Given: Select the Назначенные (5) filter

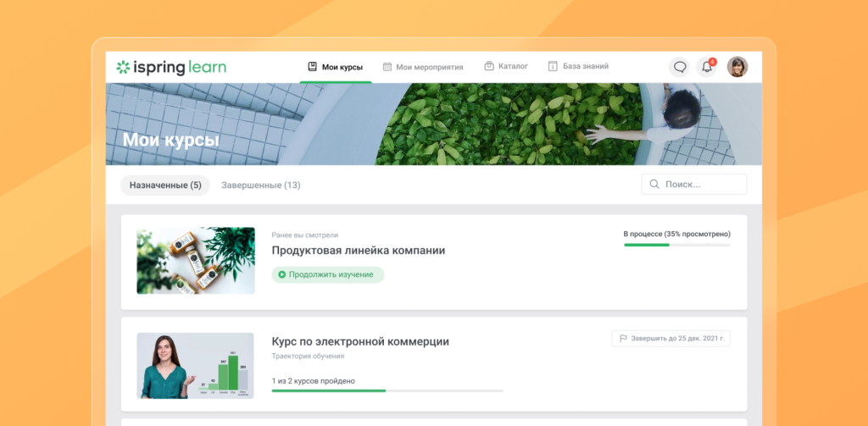Looking at the screenshot, I should coord(165,185).
